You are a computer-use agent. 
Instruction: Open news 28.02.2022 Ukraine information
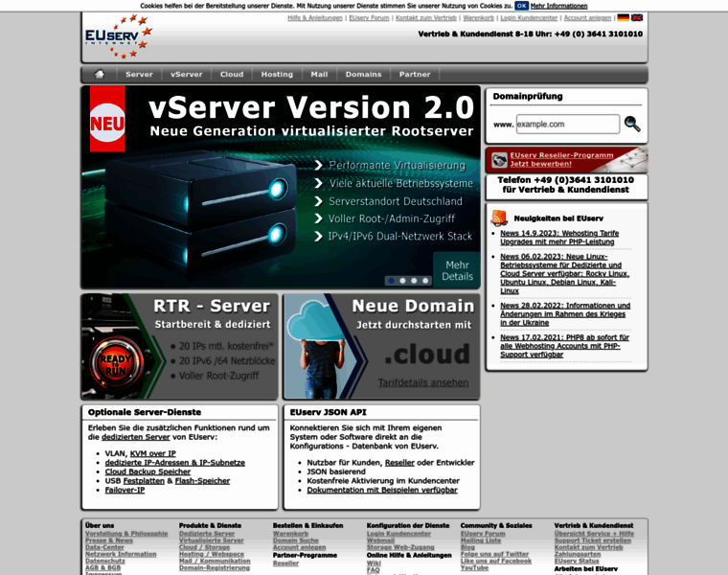pos(565,314)
